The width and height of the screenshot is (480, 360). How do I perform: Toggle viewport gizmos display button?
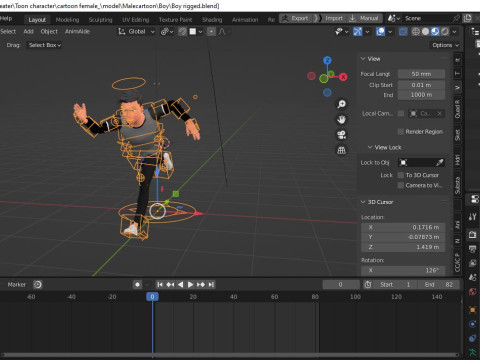click(358, 32)
